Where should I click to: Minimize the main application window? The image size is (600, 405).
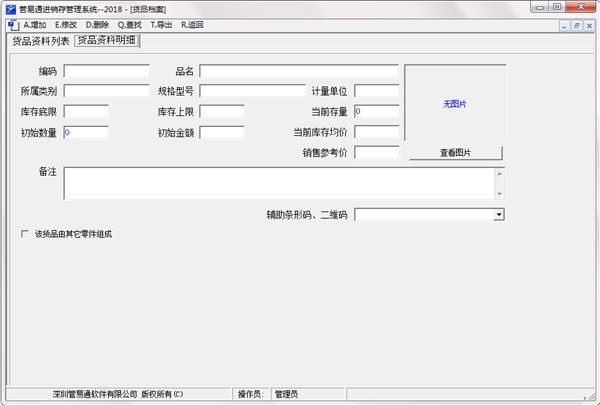[x=540, y=7]
